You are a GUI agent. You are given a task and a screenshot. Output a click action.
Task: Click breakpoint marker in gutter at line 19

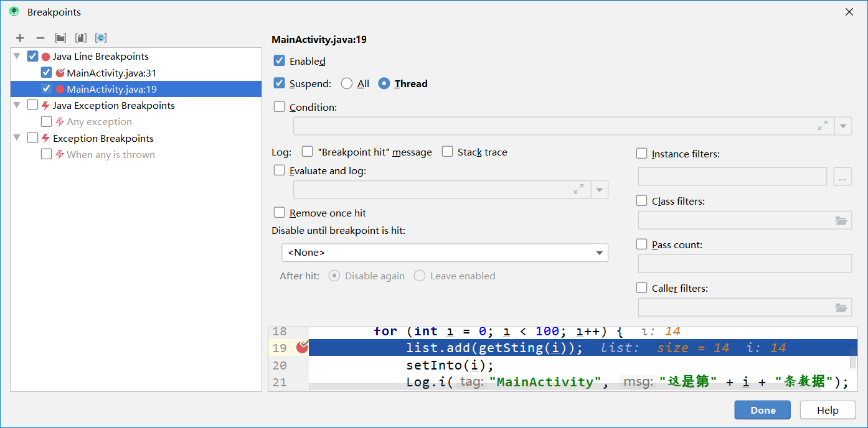[x=302, y=347]
